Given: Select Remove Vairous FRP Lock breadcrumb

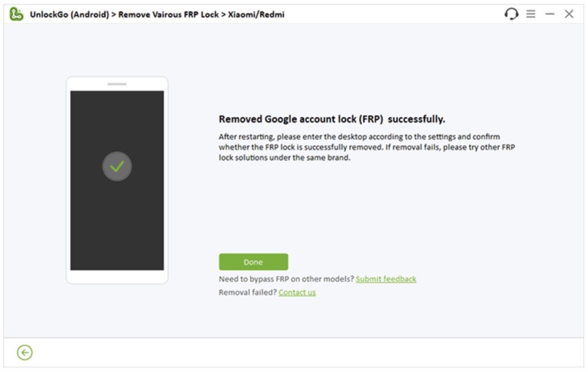Looking at the screenshot, I should point(168,14).
